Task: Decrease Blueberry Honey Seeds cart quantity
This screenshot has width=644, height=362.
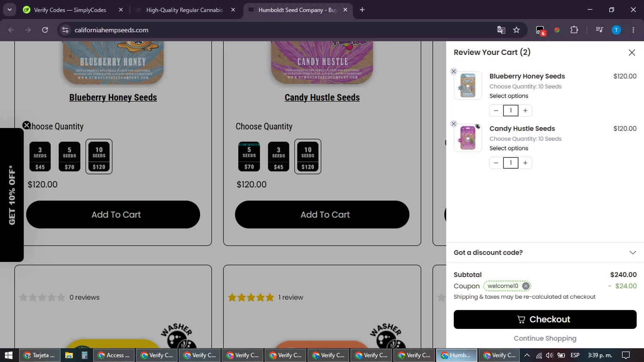Action: click(x=496, y=110)
